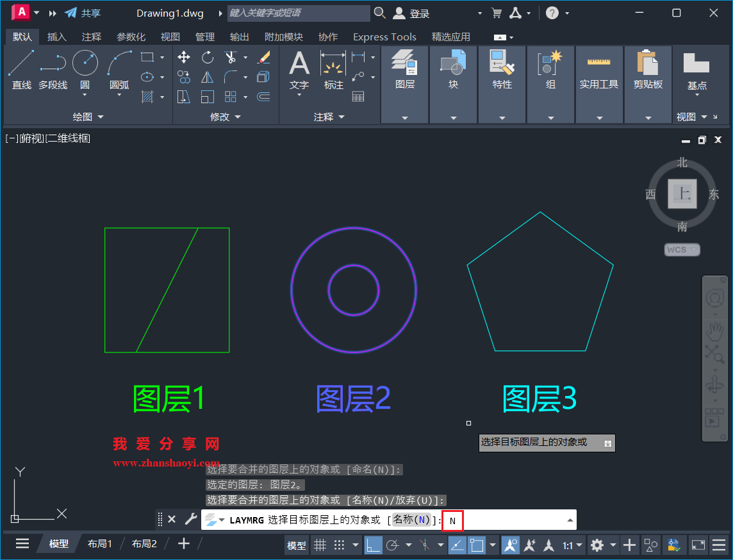Select the Mirror tool in 修改 panel

(207, 77)
